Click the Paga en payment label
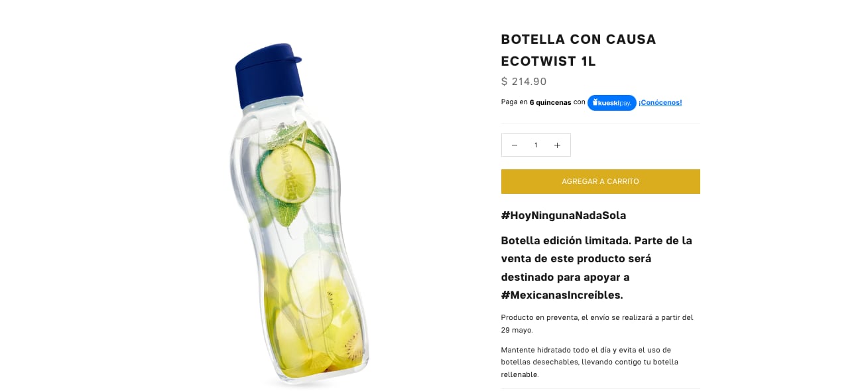868x391 pixels. pyautogui.click(x=514, y=103)
